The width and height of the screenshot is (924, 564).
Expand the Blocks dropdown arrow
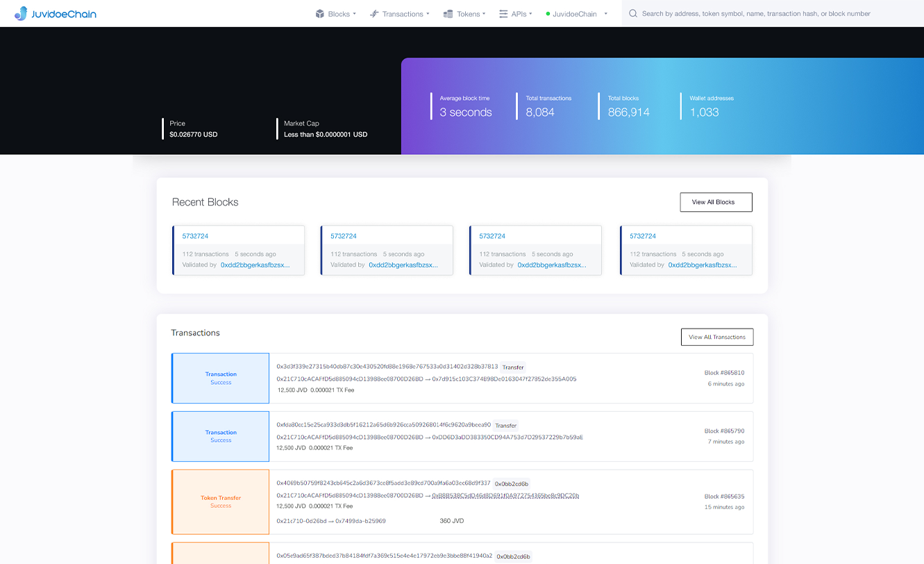[355, 14]
